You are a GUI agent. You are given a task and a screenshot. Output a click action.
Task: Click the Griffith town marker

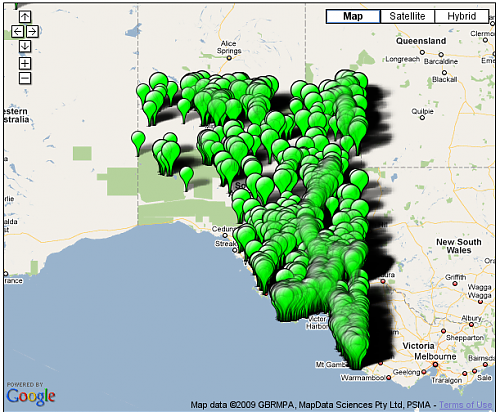(x=455, y=284)
